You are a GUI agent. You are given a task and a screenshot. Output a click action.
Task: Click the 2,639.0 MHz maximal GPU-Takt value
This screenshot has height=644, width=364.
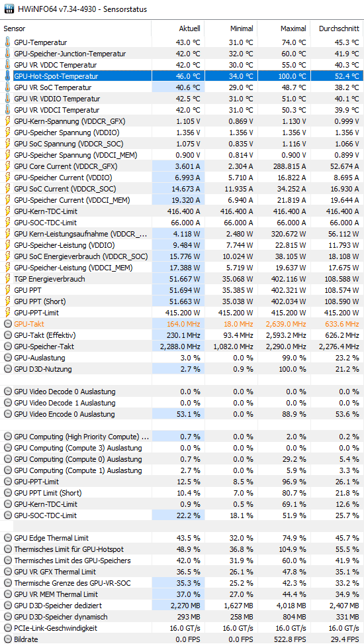click(x=286, y=323)
